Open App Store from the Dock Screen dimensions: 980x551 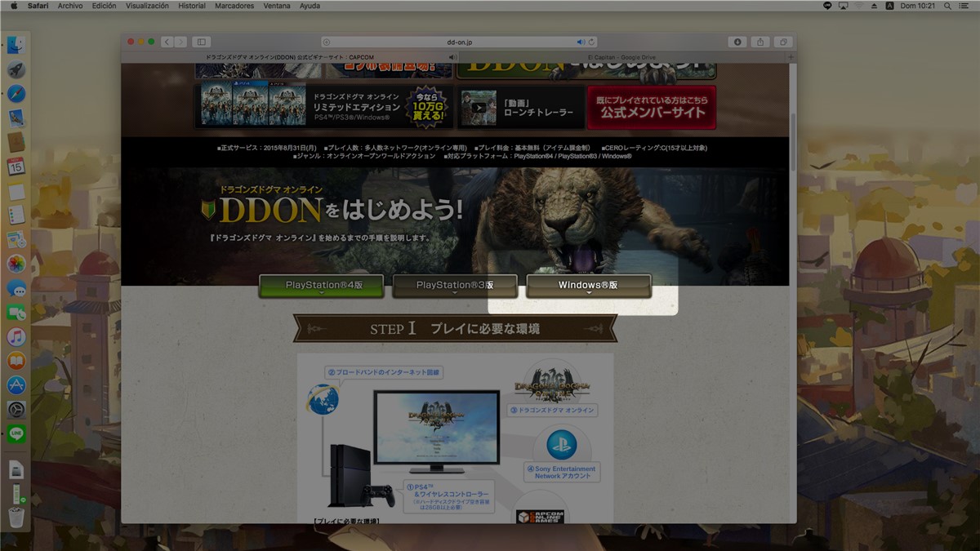(16, 385)
